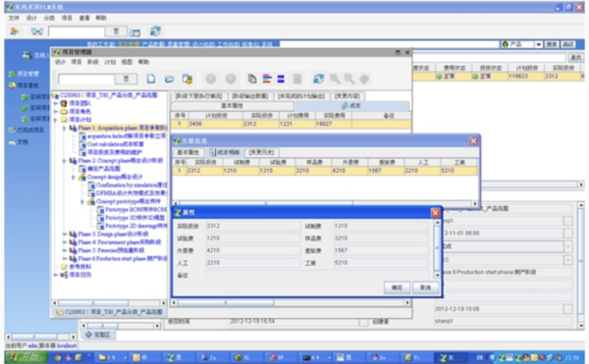The image size is (589, 364).
Task: Open the 产品 dropdown next to the search field
Action: pyautogui.click(x=538, y=44)
